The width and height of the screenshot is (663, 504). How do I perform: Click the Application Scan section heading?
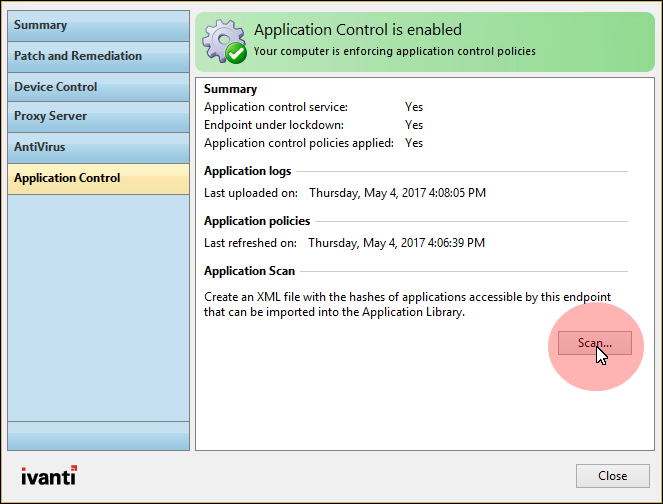[x=248, y=271]
